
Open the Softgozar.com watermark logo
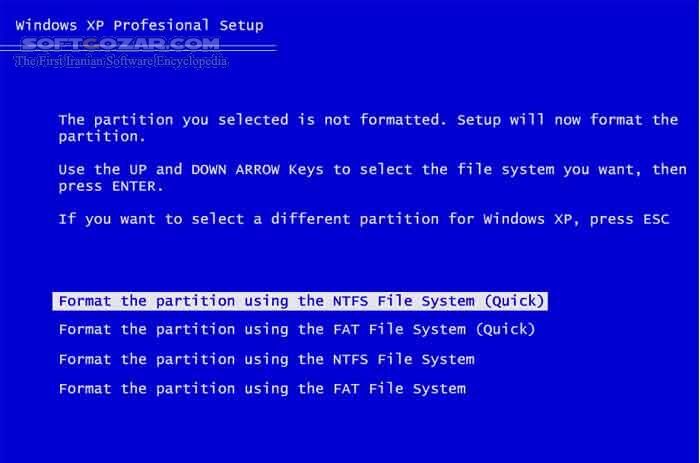120,45
